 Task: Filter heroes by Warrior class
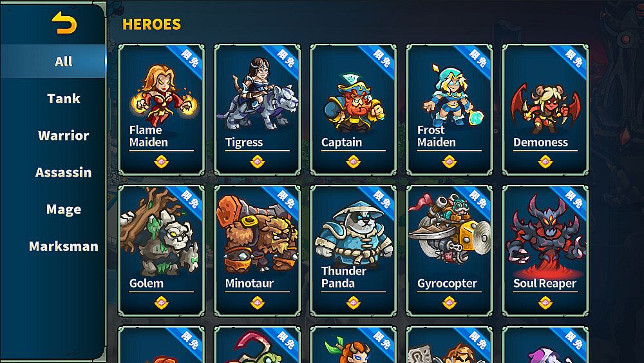[64, 135]
